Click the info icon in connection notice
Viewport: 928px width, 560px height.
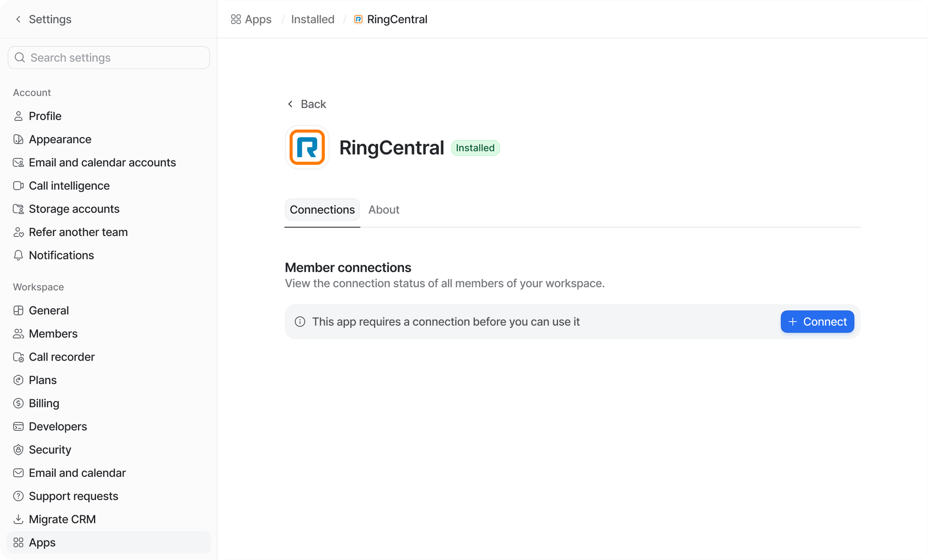[300, 322]
